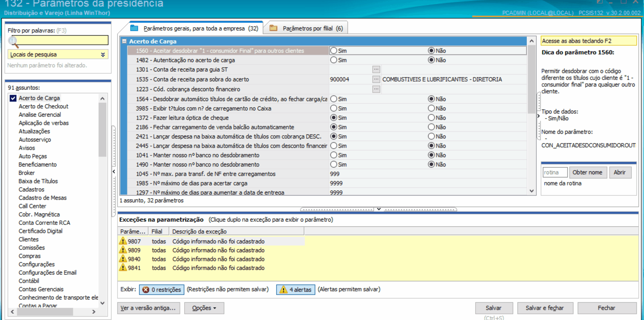Open lookup button for parameter 1535 sobra do acerto
The height and width of the screenshot is (320, 644).
(x=376, y=79)
